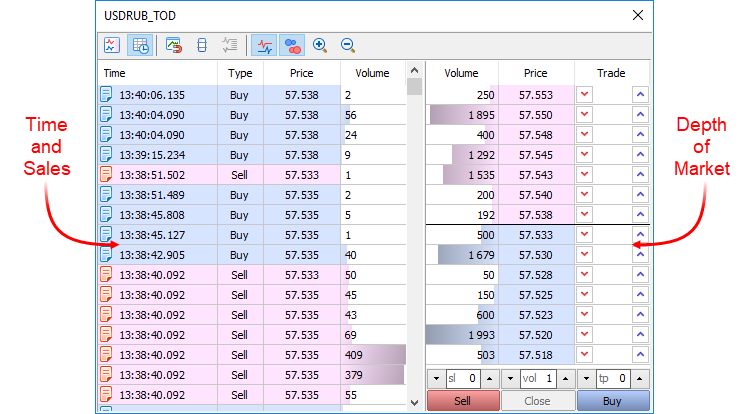Decrease the vol trade volume
The height and width of the screenshot is (414, 750).
[510, 379]
